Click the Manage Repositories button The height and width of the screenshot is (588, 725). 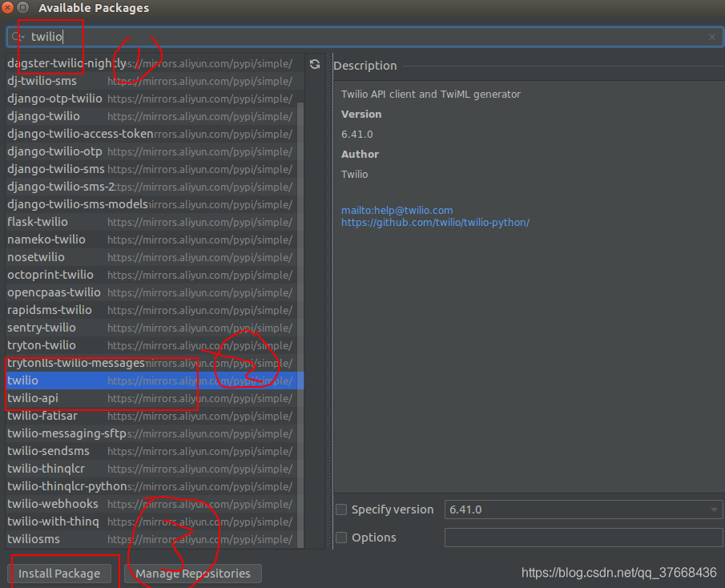193,574
